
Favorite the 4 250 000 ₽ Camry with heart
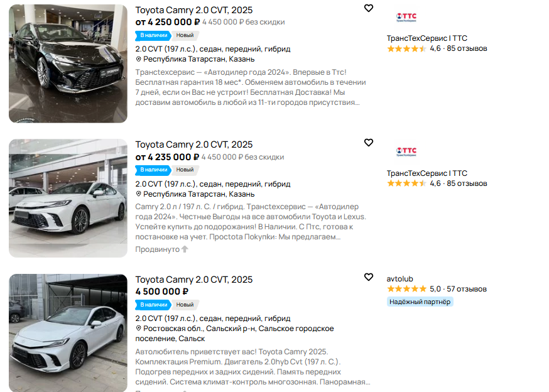tap(369, 8)
